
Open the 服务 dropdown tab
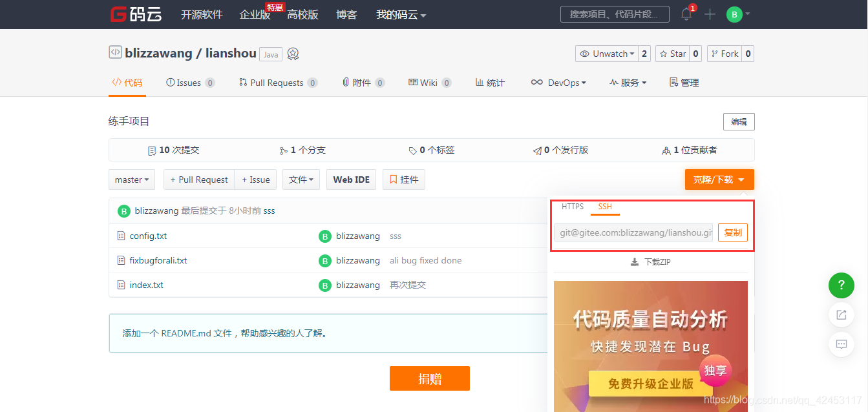(628, 83)
